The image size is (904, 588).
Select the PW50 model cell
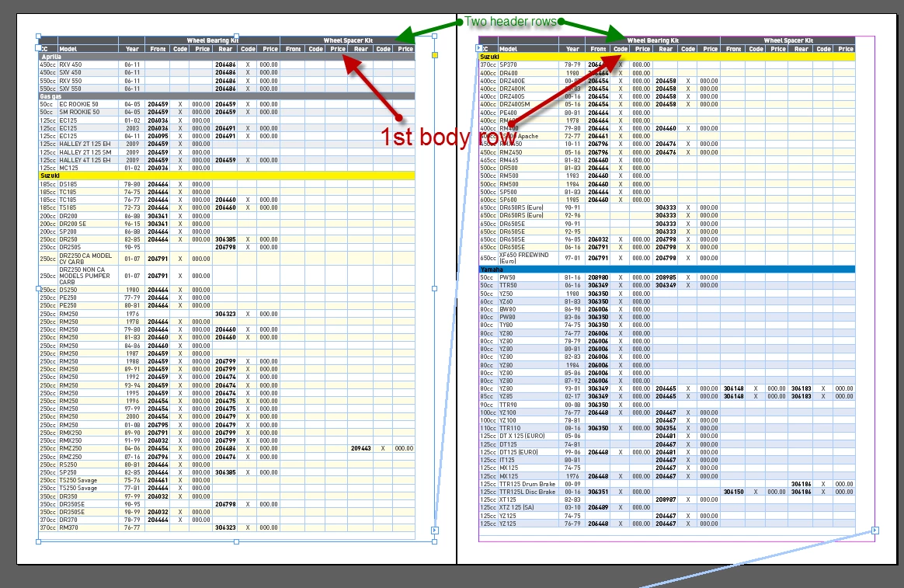(x=529, y=277)
